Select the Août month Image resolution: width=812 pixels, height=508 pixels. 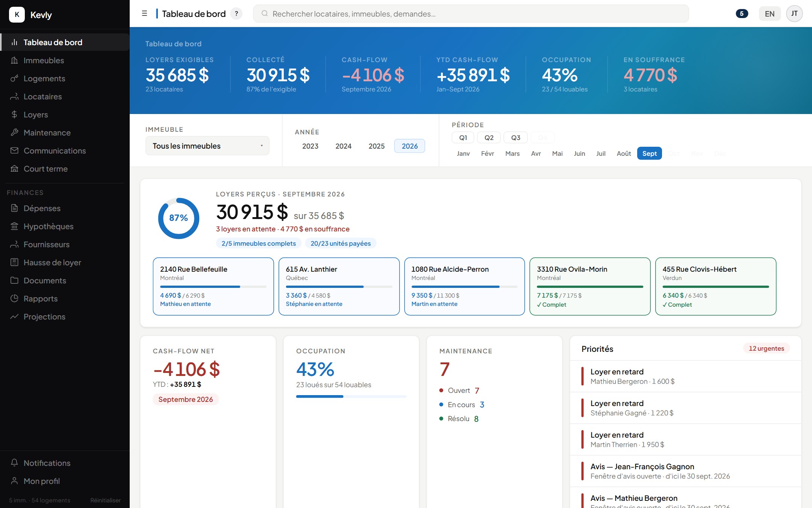pyautogui.click(x=624, y=154)
